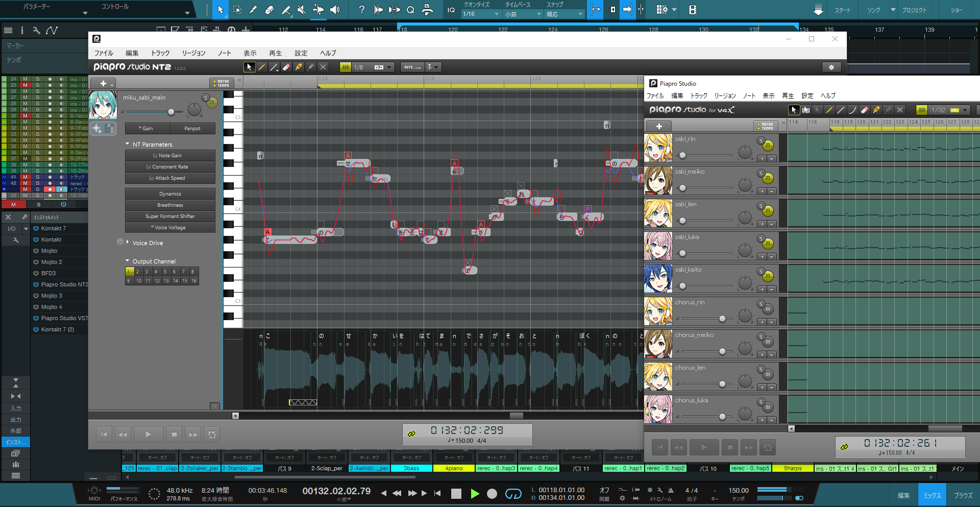Open 設定 menu in Piapro Studio NT2
The height and width of the screenshot is (507, 980).
301,53
